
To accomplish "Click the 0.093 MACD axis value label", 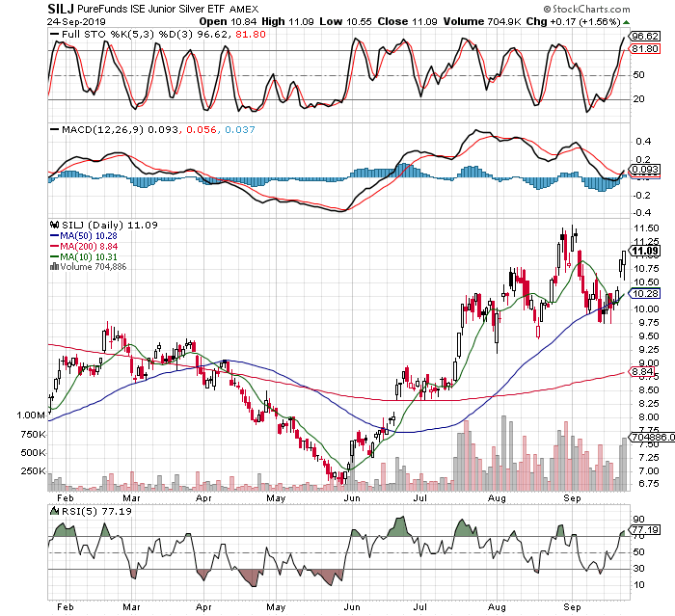I will pyautogui.click(x=645, y=170).
